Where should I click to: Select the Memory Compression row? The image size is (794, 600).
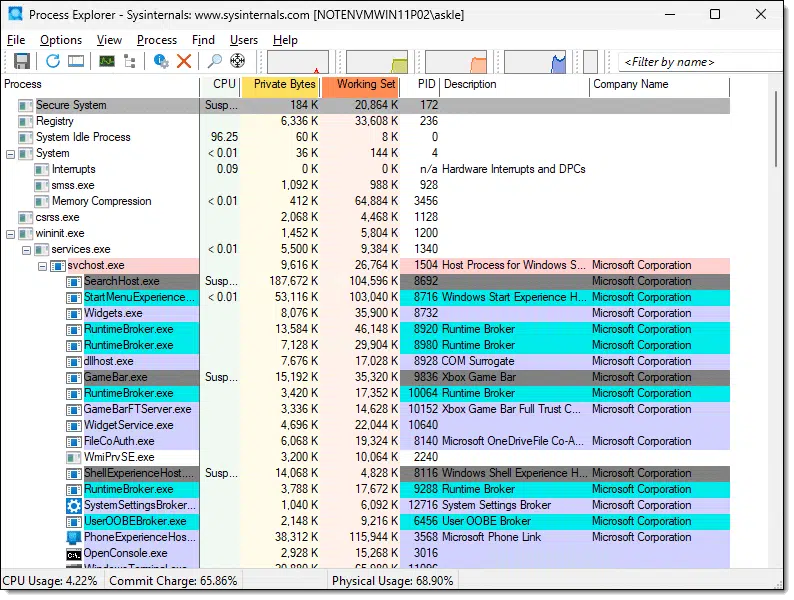click(365, 202)
